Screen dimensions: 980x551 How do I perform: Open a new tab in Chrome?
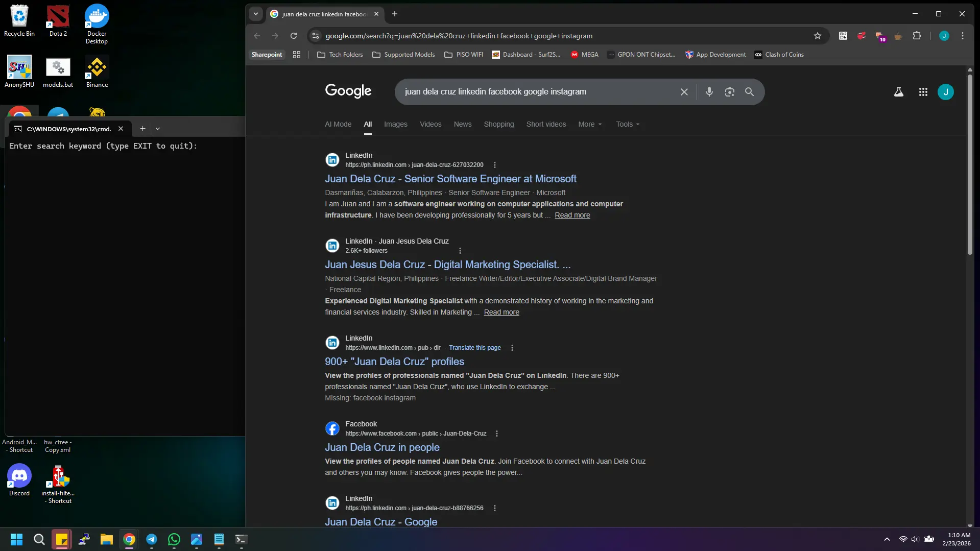[394, 14]
